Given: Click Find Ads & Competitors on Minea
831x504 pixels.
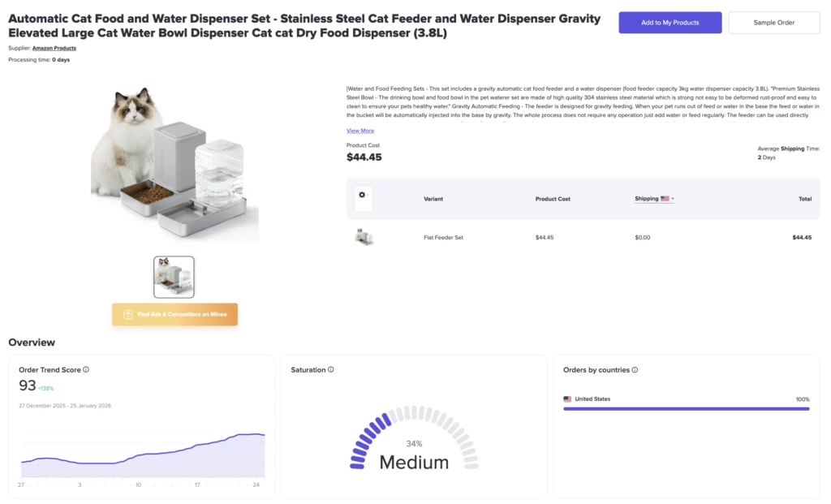Looking at the screenshot, I should click(x=174, y=314).
